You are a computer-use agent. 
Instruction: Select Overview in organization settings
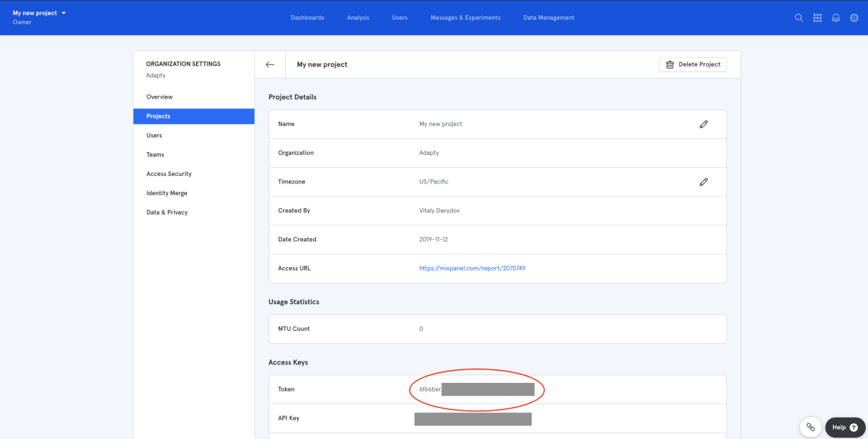pos(160,97)
